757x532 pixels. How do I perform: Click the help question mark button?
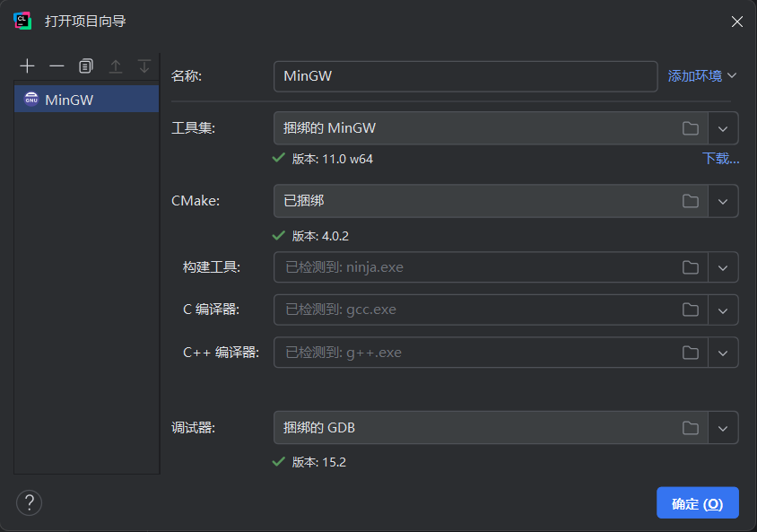29,502
